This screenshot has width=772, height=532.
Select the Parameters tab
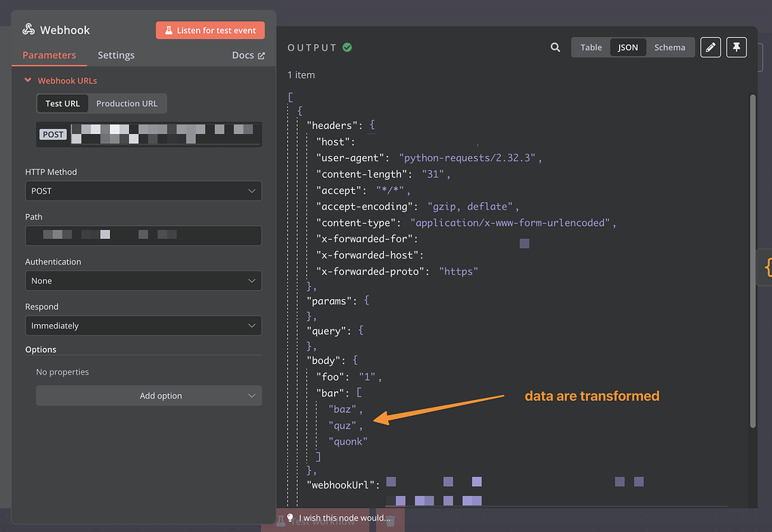(49, 55)
